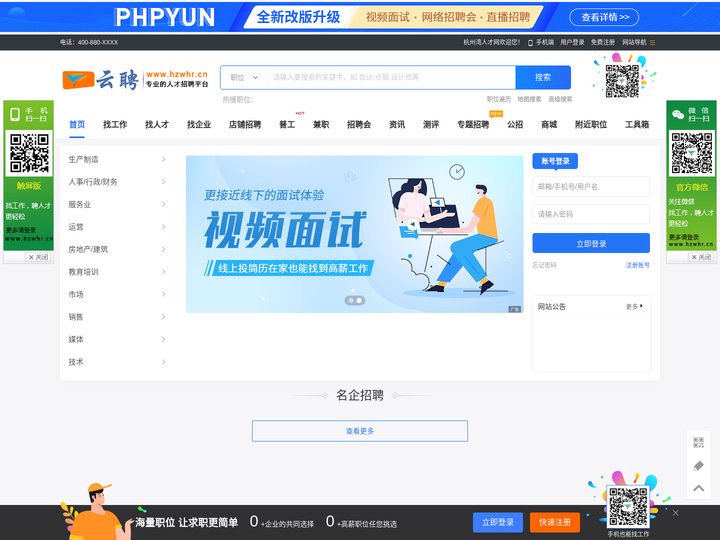
Task: Click the 云聘 site logo
Action: pos(135,79)
